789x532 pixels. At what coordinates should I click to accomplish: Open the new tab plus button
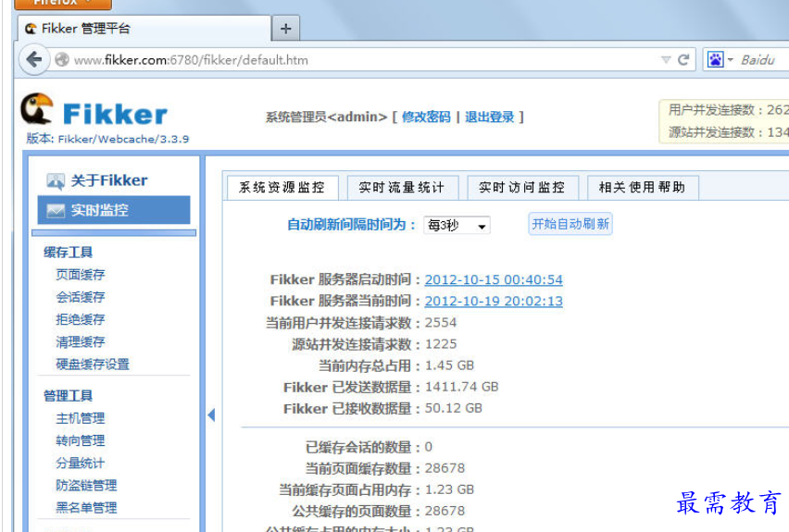[x=286, y=28]
